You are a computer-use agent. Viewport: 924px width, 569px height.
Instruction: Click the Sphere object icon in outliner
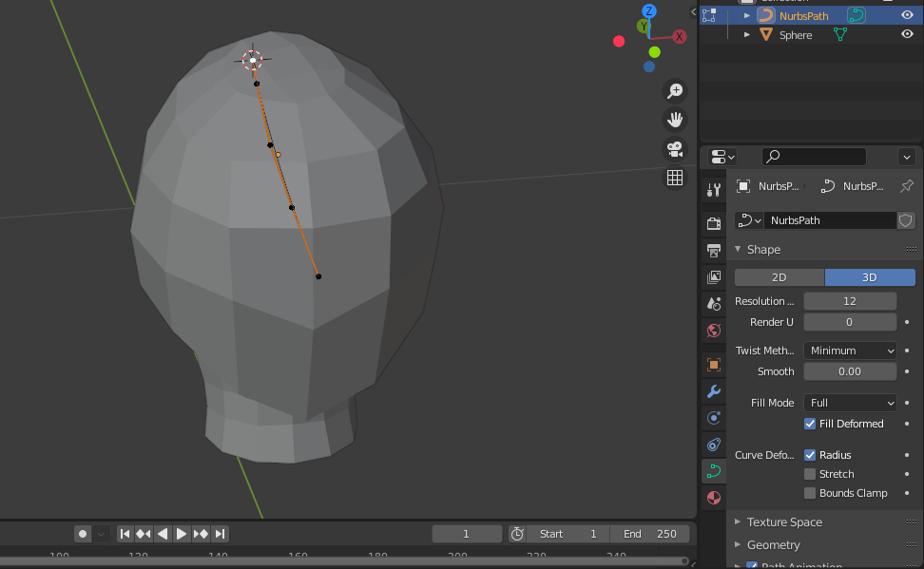click(x=765, y=35)
